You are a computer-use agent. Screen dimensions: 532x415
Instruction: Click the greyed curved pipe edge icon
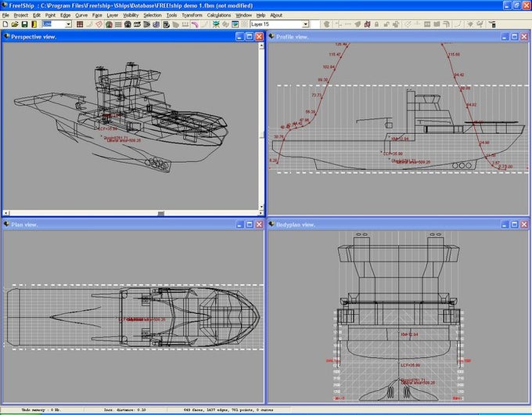(446, 24)
